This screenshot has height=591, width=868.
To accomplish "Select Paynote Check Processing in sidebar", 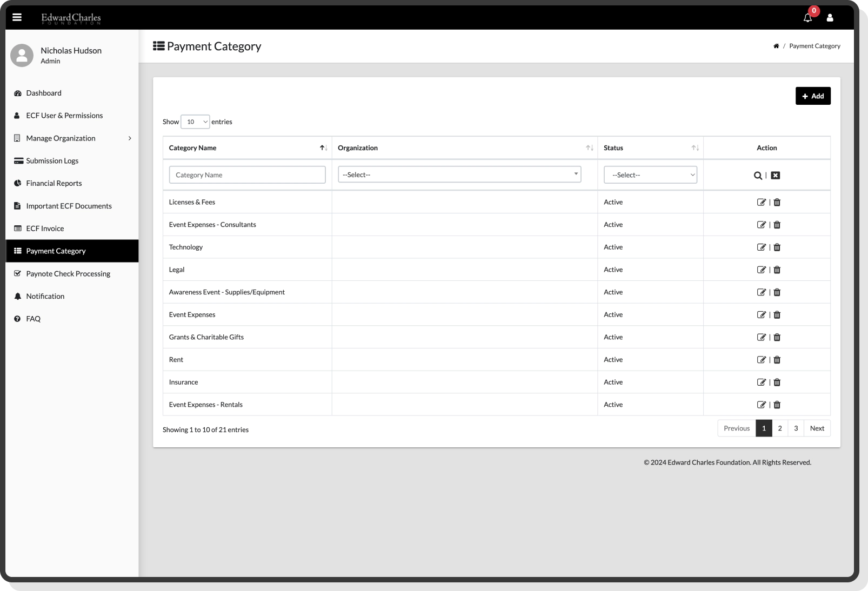I will click(x=68, y=273).
